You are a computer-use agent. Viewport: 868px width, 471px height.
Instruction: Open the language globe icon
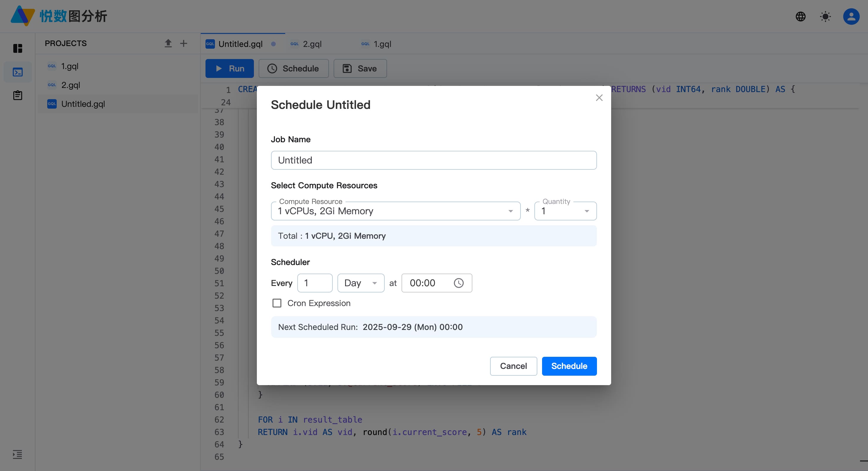point(800,17)
